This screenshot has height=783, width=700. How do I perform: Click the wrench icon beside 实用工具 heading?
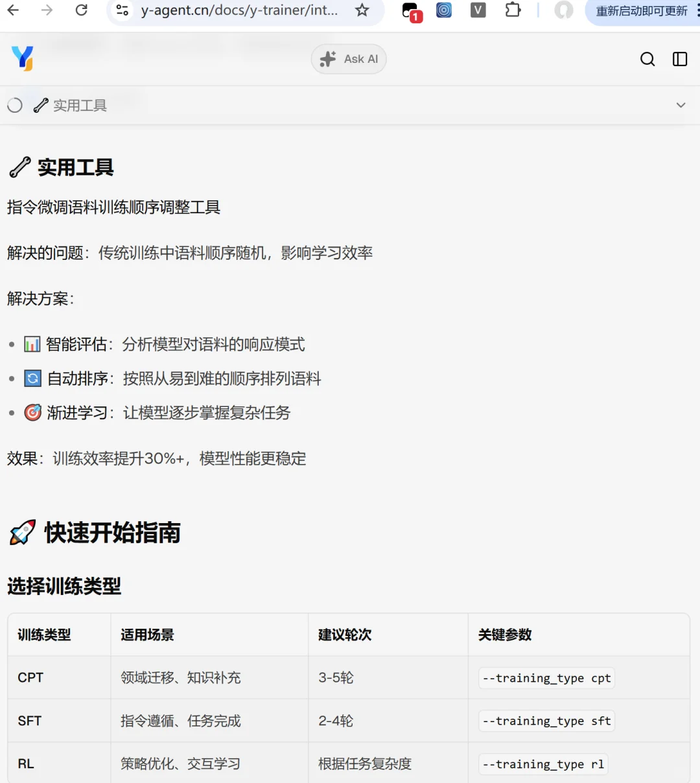[x=19, y=167]
